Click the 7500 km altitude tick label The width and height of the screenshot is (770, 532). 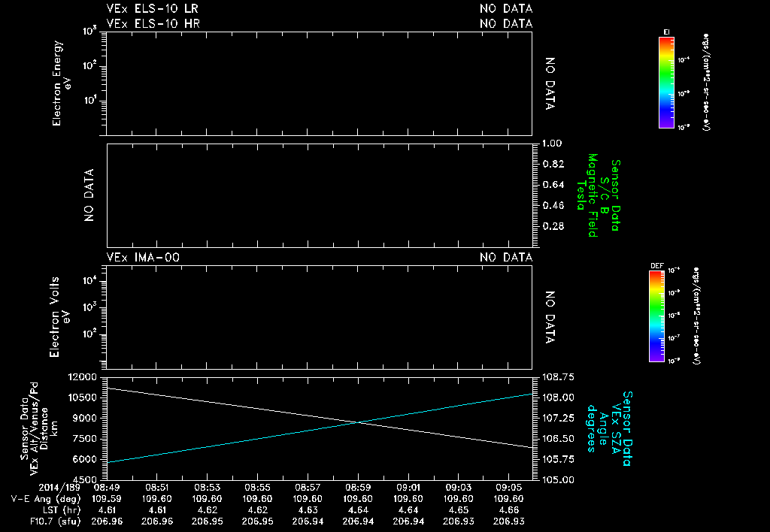(84, 439)
